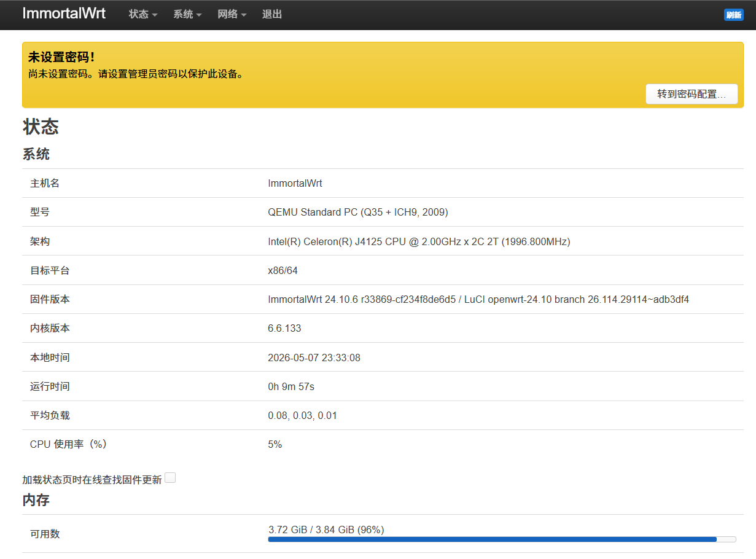
Task: Click the 转到密码配置... button
Action: [x=692, y=94]
